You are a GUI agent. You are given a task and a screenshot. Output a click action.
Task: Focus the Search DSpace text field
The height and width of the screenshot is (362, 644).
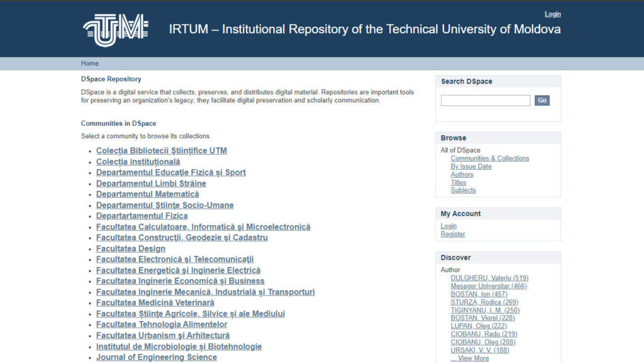(x=485, y=101)
